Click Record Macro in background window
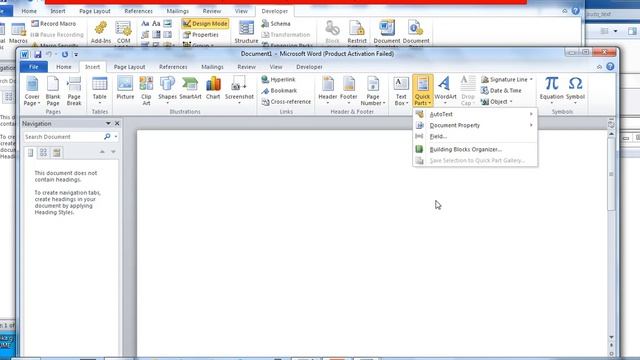This screenshot has width=640, height=360. click(x=54, y=24)
